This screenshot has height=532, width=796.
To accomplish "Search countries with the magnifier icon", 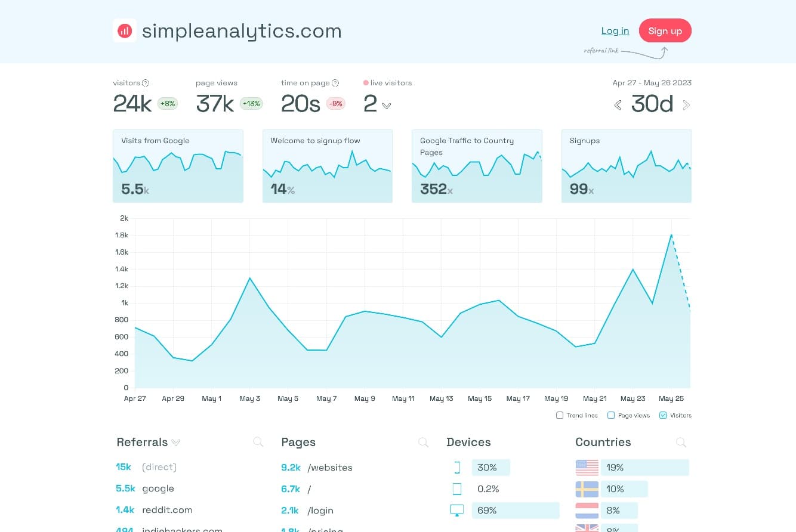I will (681, 442).
